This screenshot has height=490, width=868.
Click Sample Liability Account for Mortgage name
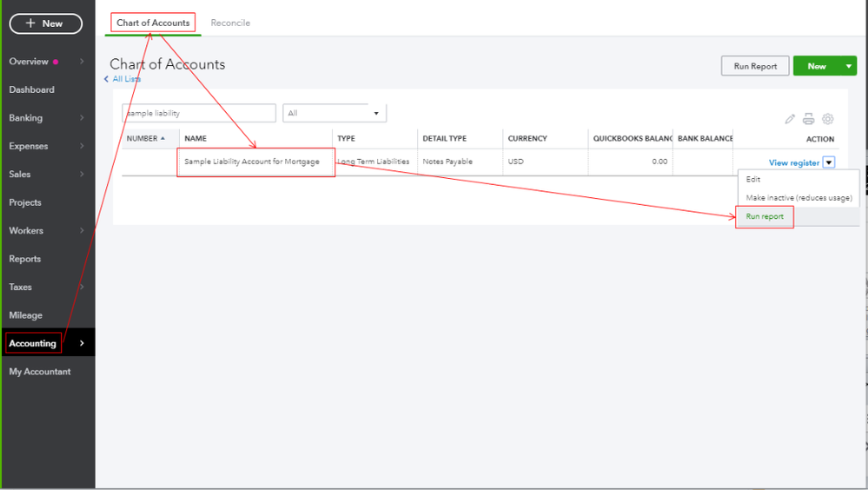click(252, 162)
